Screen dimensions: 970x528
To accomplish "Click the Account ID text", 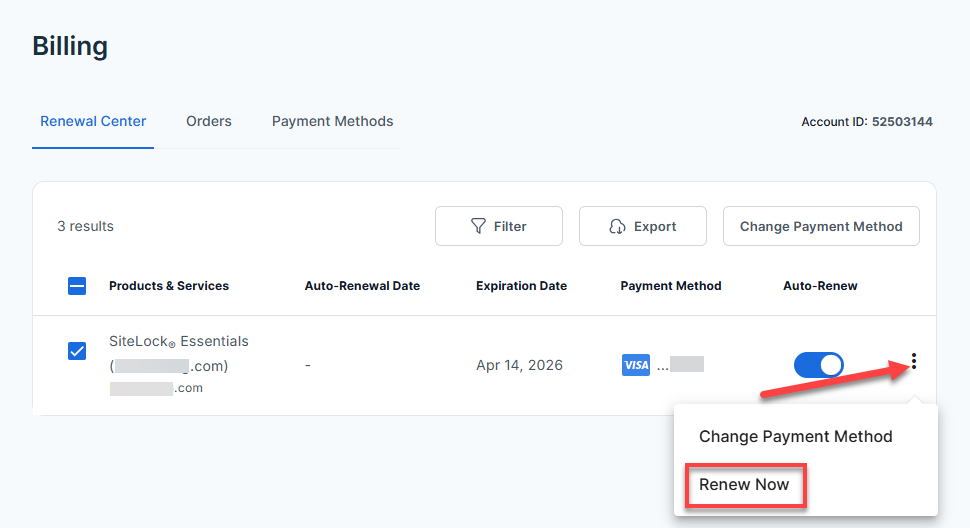I will (866, 122).
